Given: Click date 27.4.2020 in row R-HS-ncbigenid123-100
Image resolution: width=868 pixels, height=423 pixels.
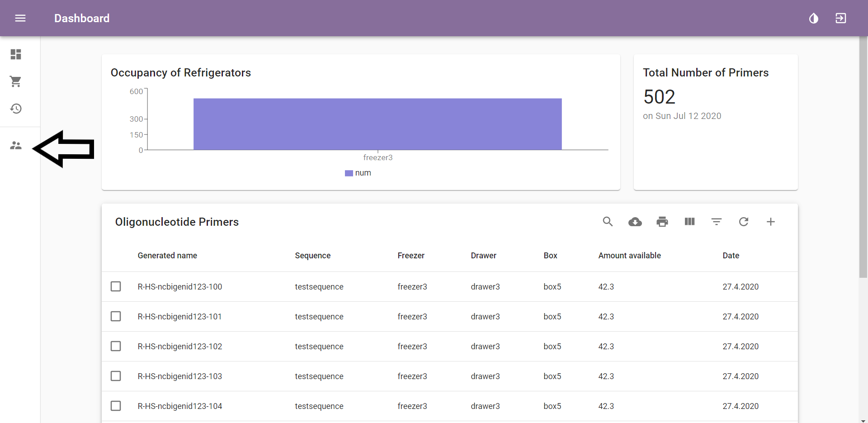Looking at the screenshot, I should pyautogui.click(x=741, y=286).
